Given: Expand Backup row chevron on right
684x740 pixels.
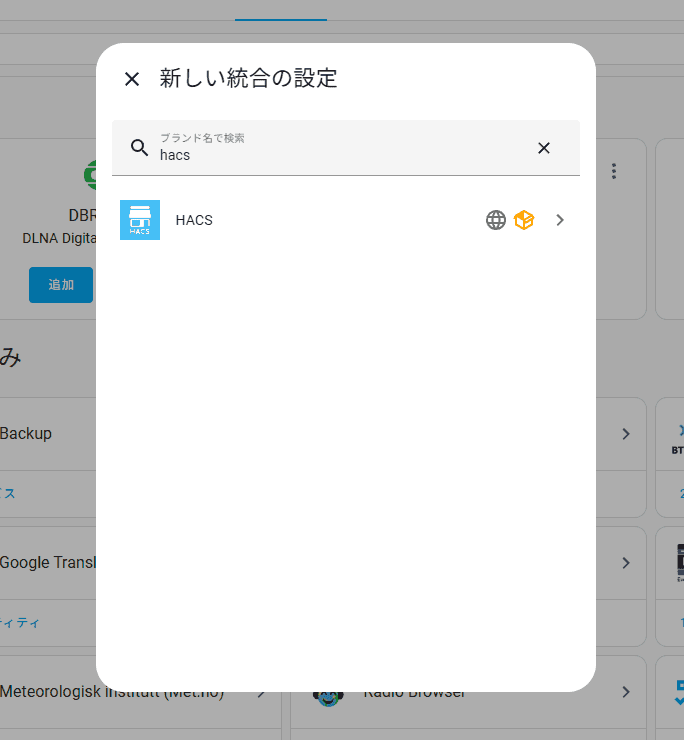Looking at the screenshot, I should (626, 434).
